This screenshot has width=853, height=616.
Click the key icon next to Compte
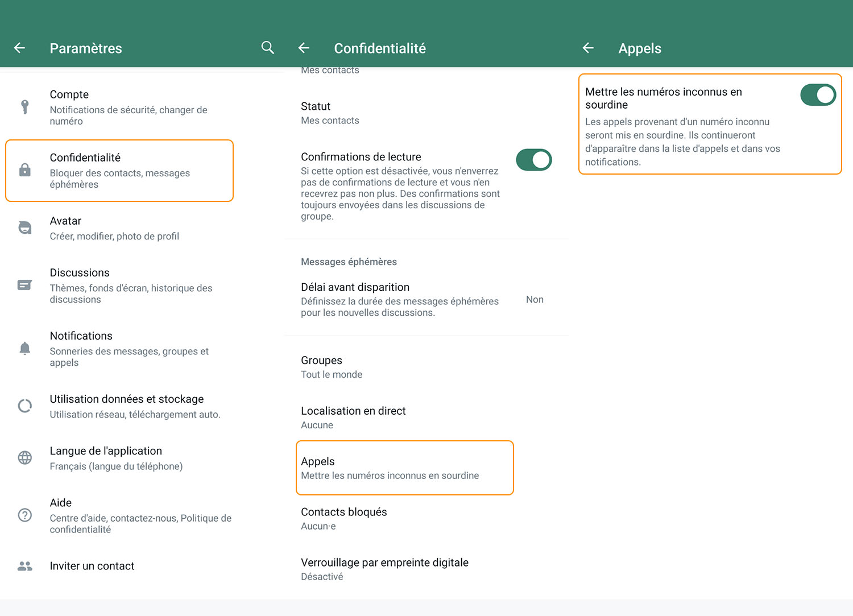tap(25, 107)
